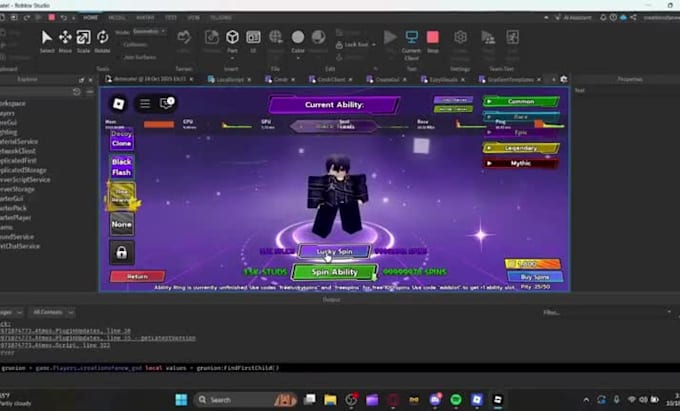Switch to the AVATAR ribbon tab
This screenshot has width=680, height=411.
pyautogui.click(x=145, y=18)
